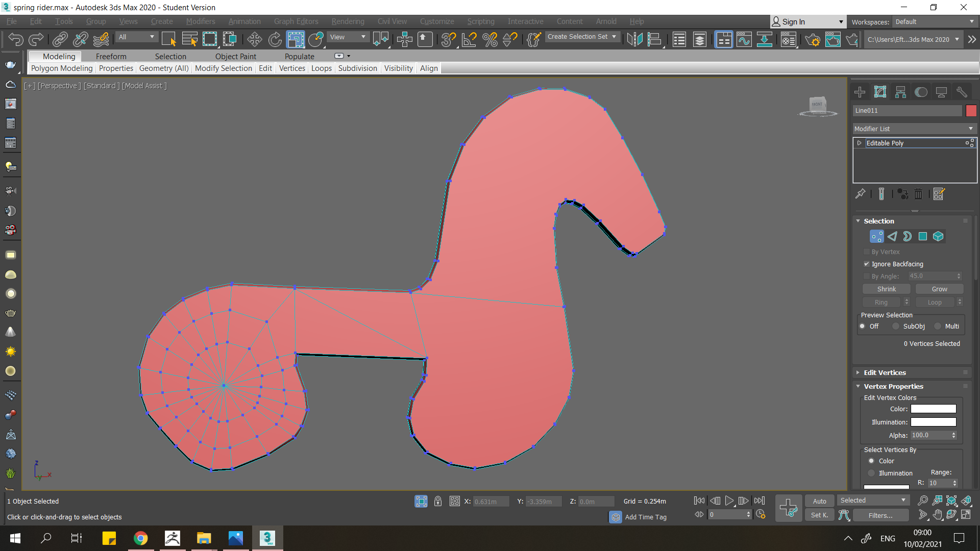
Task: Enable the By Vertex checkbox
Action: tap(866, 252)
